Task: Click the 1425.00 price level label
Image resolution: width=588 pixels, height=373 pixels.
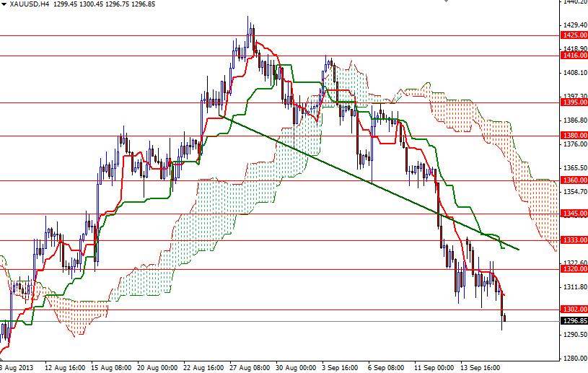Action: [574, 35]
